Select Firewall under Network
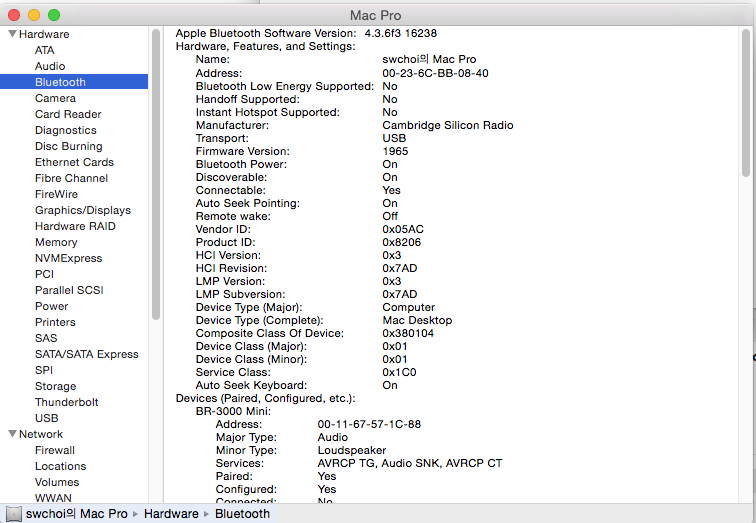Viewport: 756px width, 523px height. [x=54, y=450]
